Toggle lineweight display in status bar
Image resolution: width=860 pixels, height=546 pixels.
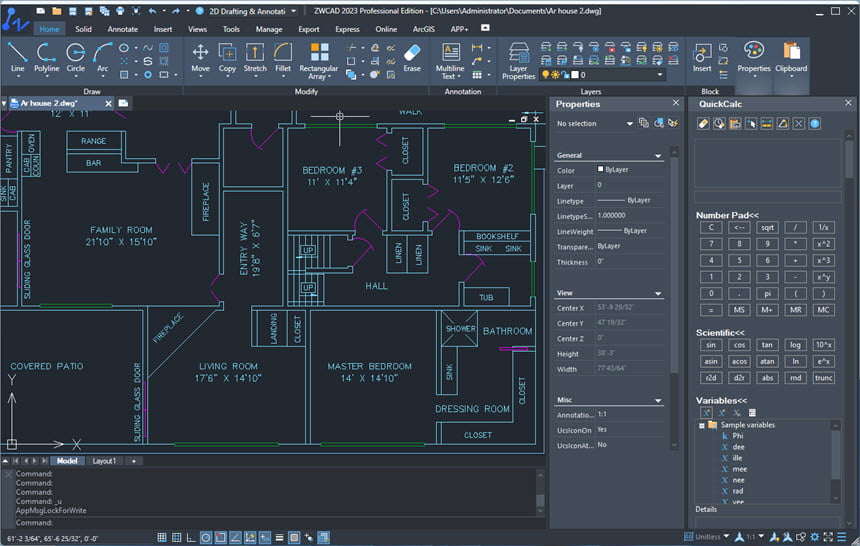click(279, 538)
